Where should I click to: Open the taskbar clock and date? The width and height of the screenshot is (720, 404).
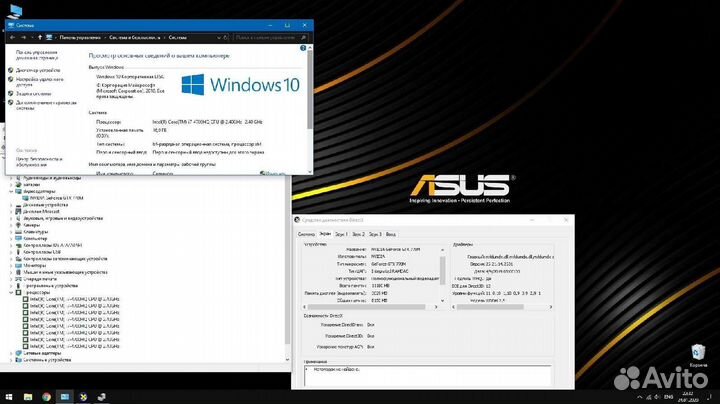point(687,397)
